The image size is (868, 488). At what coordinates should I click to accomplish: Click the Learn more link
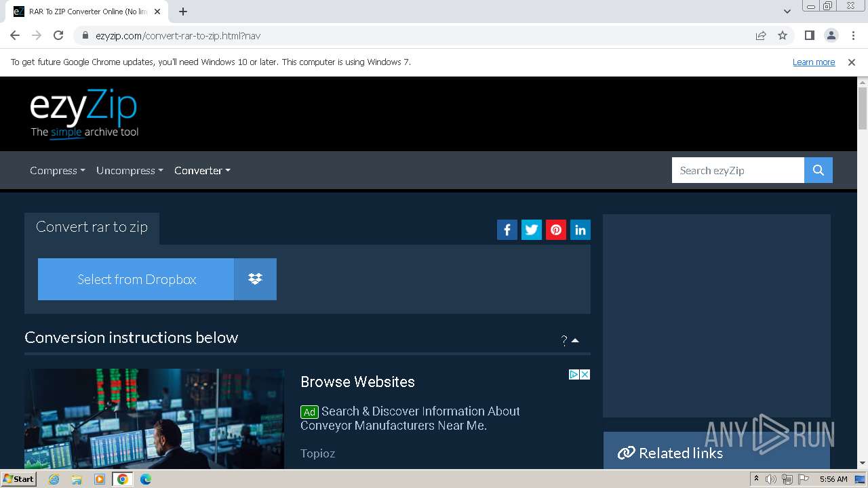tap(814, 62)
